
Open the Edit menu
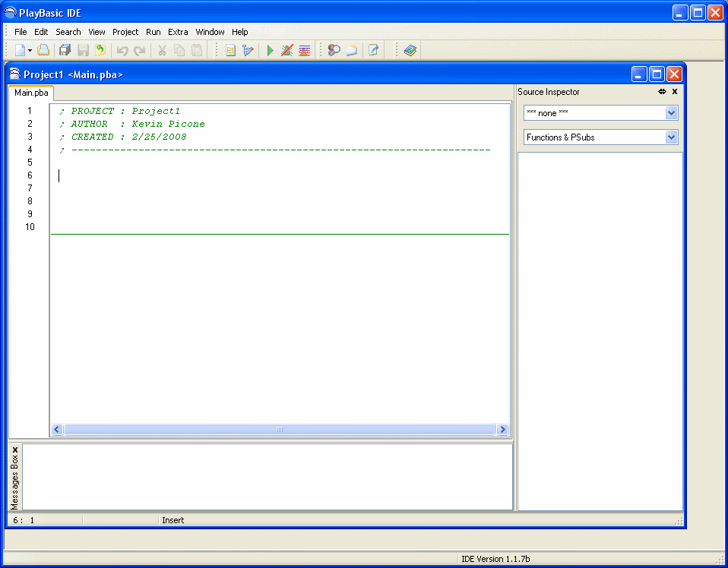[x=41, y=32]
